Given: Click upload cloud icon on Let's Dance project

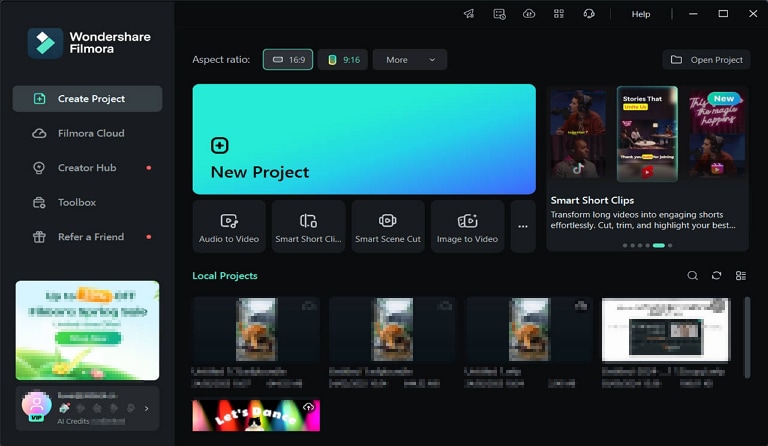Looking at the screenshot, I should tap(308, 407).
